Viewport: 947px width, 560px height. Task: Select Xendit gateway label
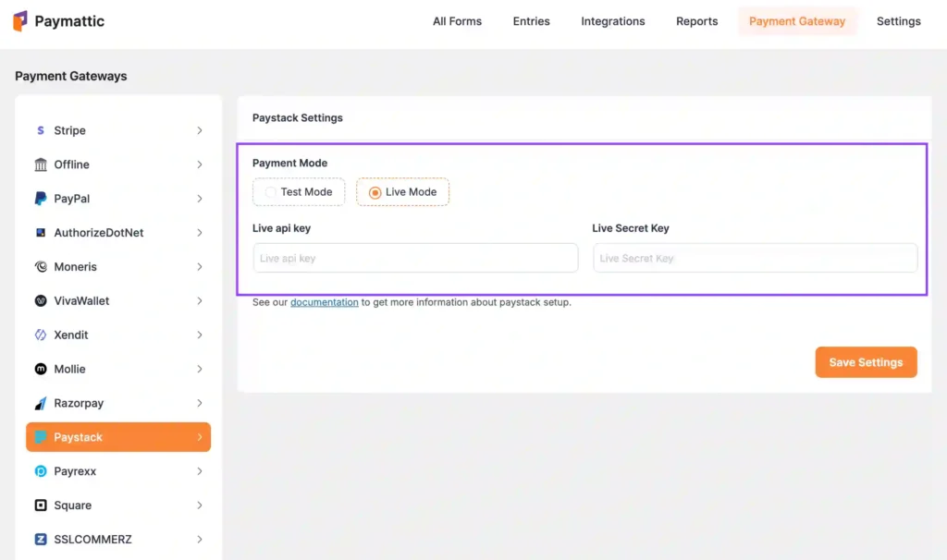click(x=71, y=335)
